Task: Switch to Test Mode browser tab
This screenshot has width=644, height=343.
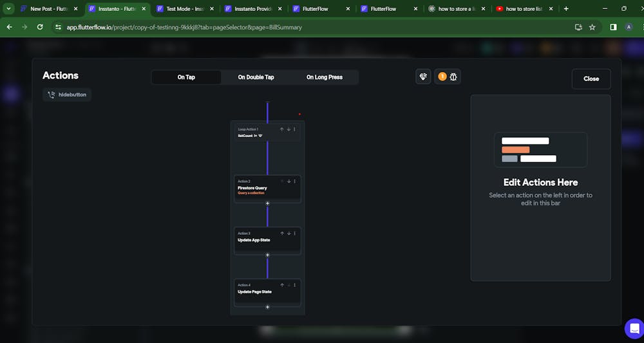Action: pyautogui.click(x=185, y=8)
